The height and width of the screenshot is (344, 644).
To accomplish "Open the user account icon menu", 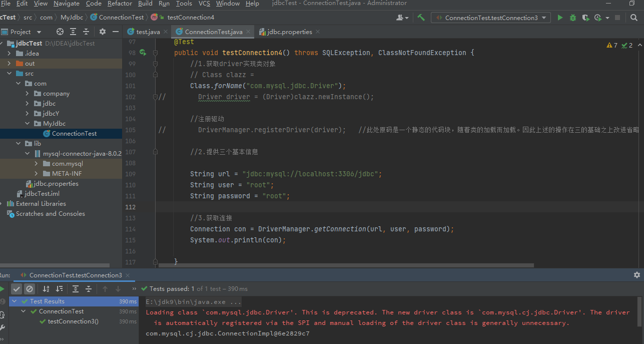I will (x=402, y=18).
